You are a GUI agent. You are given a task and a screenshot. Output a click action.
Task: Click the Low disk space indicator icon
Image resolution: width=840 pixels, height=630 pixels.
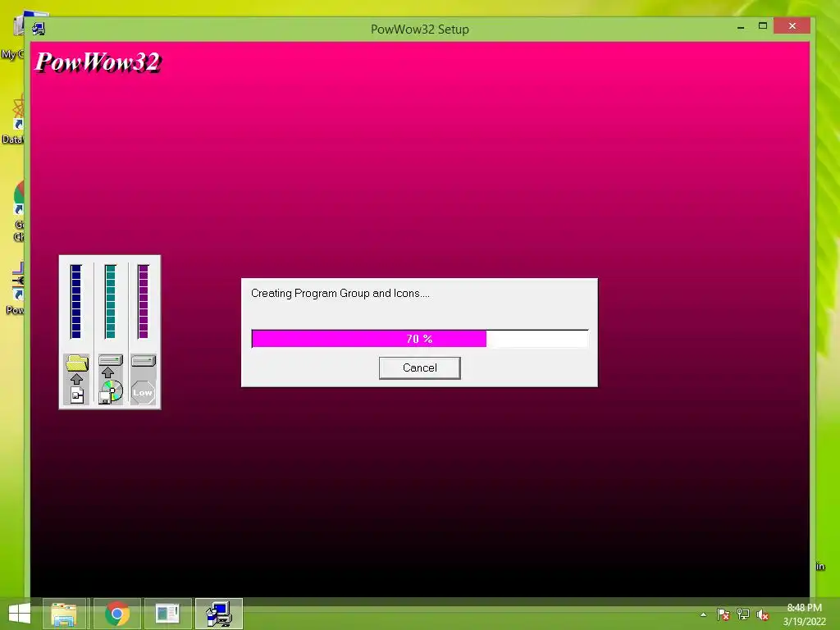(143, 392)
